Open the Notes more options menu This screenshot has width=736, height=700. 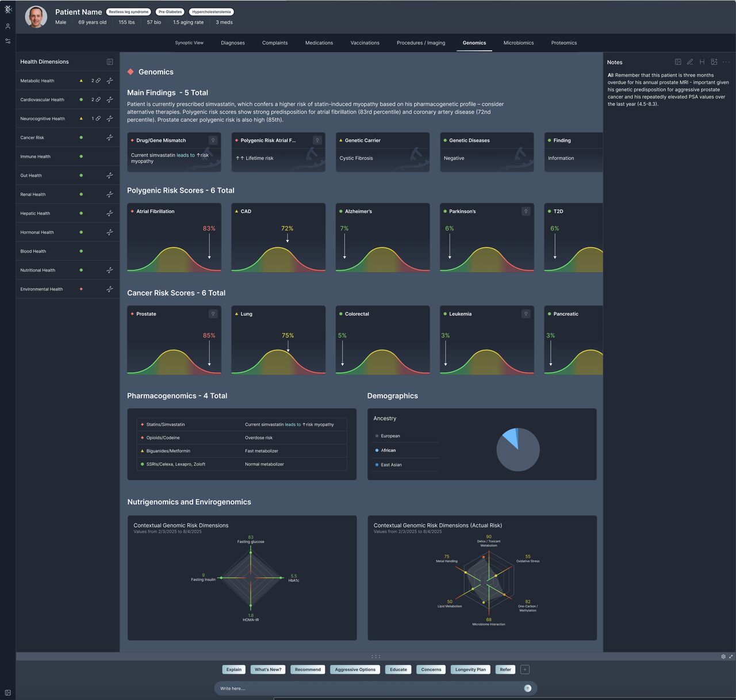[x=726, y=62]
